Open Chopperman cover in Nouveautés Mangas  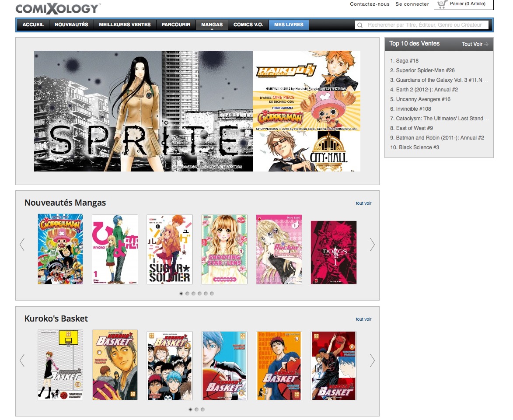pyautogui.click(x=60, y=249)
